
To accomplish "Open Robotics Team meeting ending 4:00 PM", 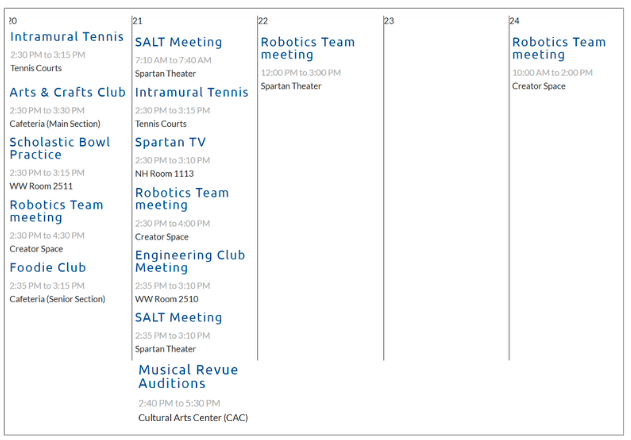I will tap(182, 198).
